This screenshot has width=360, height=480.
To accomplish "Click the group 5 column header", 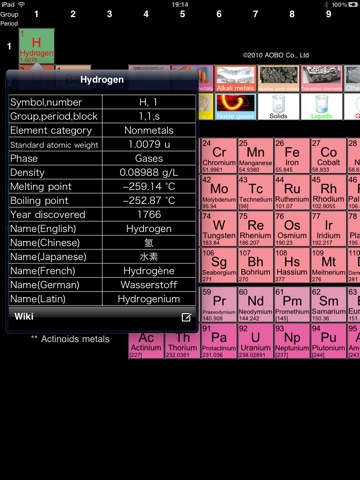I will [182, 14].
